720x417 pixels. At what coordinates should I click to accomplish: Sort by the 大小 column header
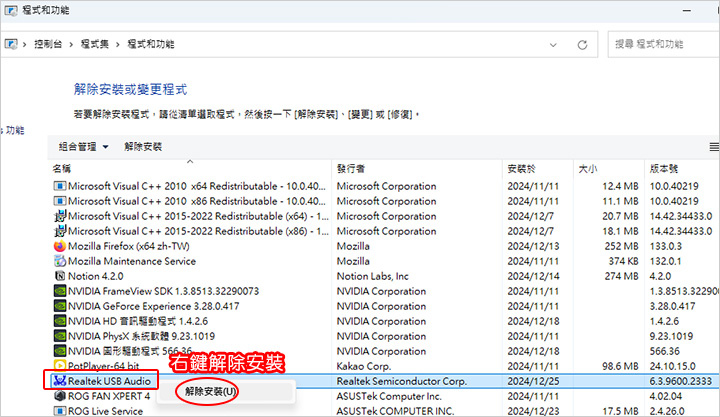point(587,169)
